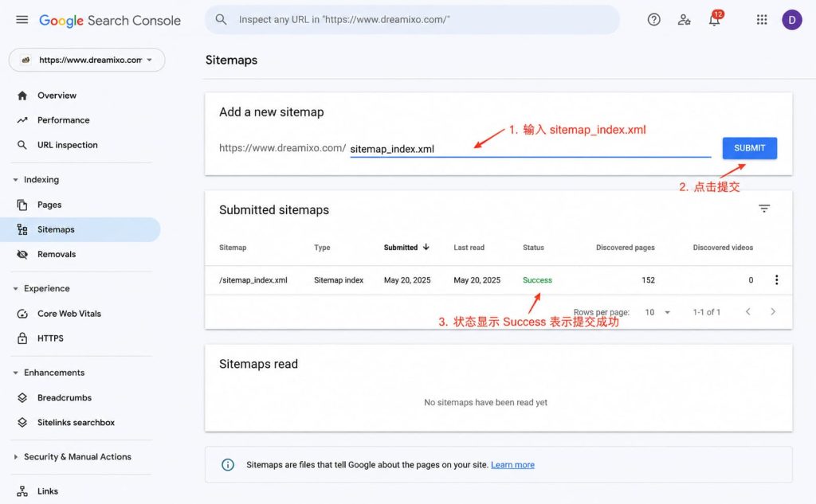This screenshot has width=816, height=504.
Task: Open the Performance report
Action: (x=64, y=120)
